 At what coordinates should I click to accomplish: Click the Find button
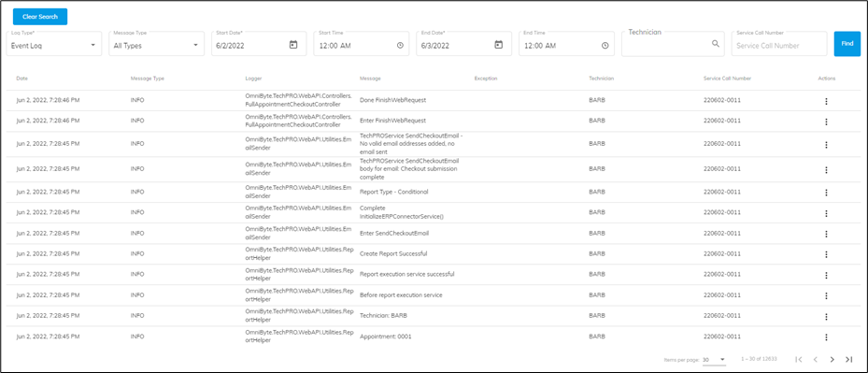coord(847,43)
